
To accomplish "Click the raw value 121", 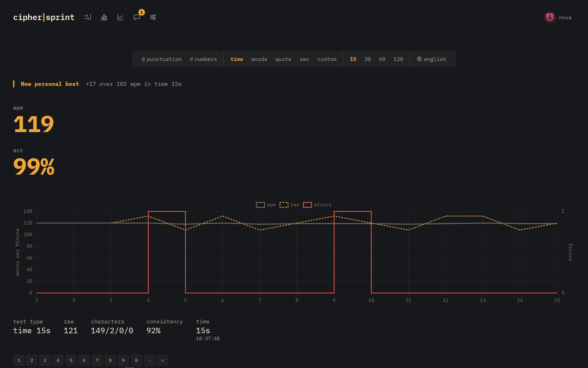I will (x=71, y=331).
